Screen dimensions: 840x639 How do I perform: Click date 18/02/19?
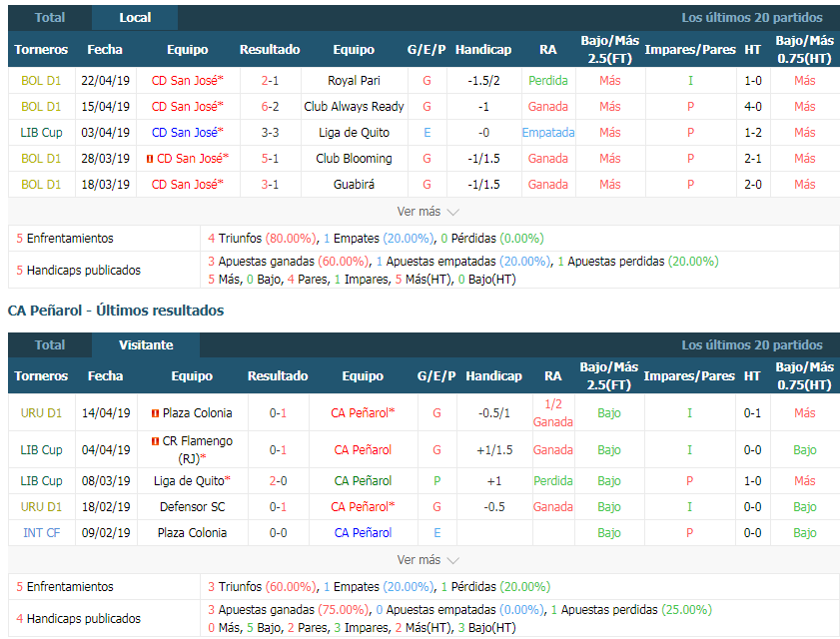tap(106, 506)
